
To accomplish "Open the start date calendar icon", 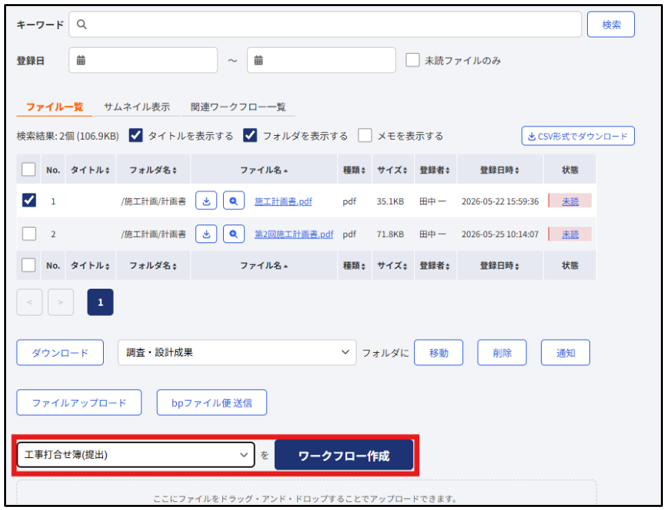I will coord(81,60).
